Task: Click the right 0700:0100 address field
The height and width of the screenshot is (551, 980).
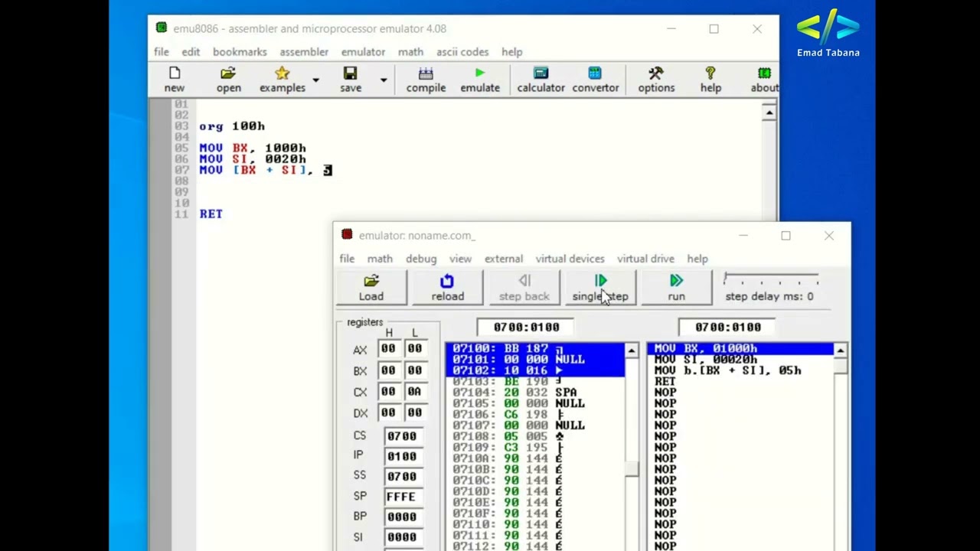Action: tap(728, 327)
